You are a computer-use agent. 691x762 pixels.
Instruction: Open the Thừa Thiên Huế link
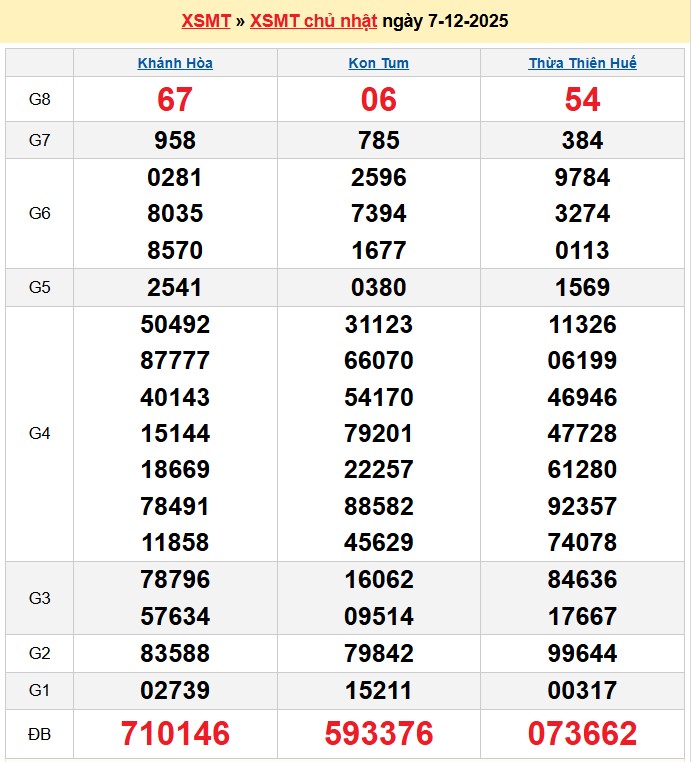(582, 63)
